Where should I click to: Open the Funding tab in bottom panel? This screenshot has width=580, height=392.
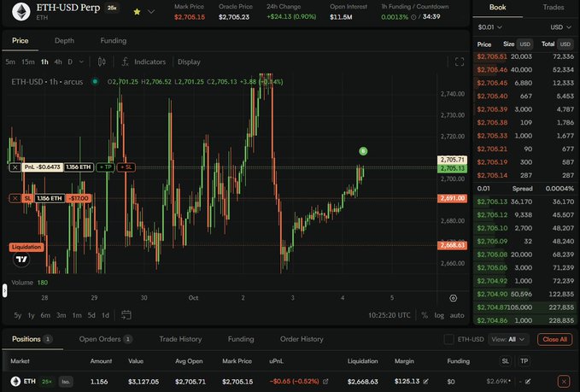click(x=241, y=339)
